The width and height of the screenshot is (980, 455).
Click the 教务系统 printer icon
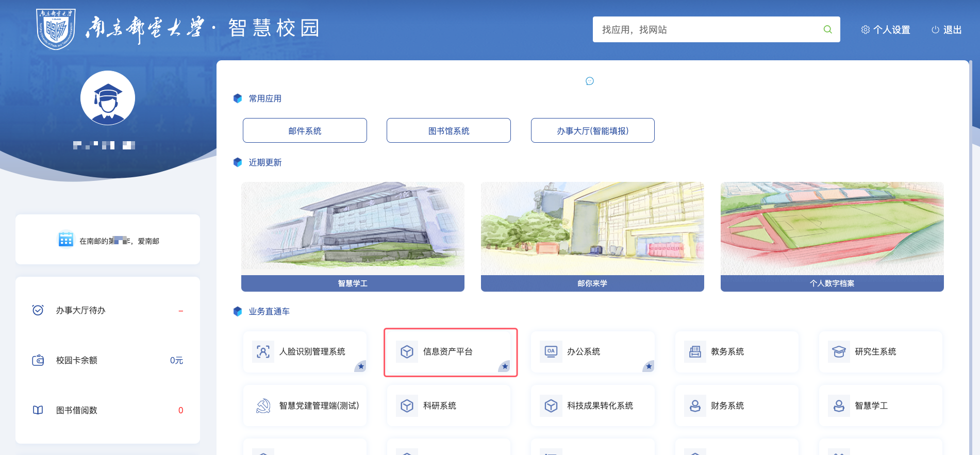(x=695, y=351)
